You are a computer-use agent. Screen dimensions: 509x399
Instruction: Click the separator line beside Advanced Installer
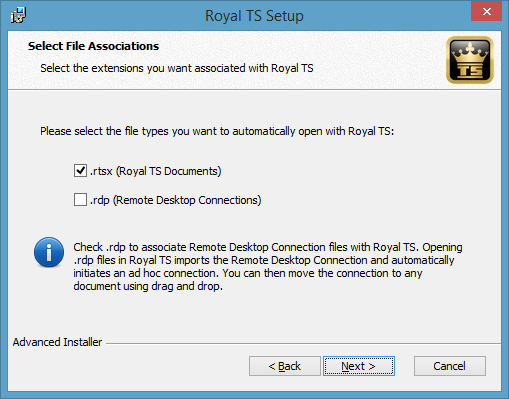point(303,343)
